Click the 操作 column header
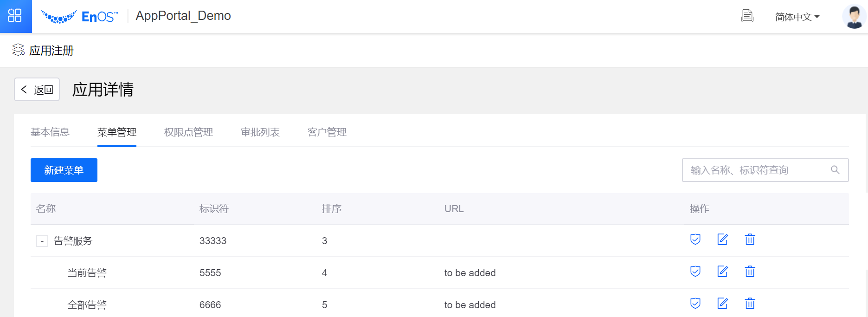The width and height of the screenshot is (868, 317). click(x=699, y=209)
